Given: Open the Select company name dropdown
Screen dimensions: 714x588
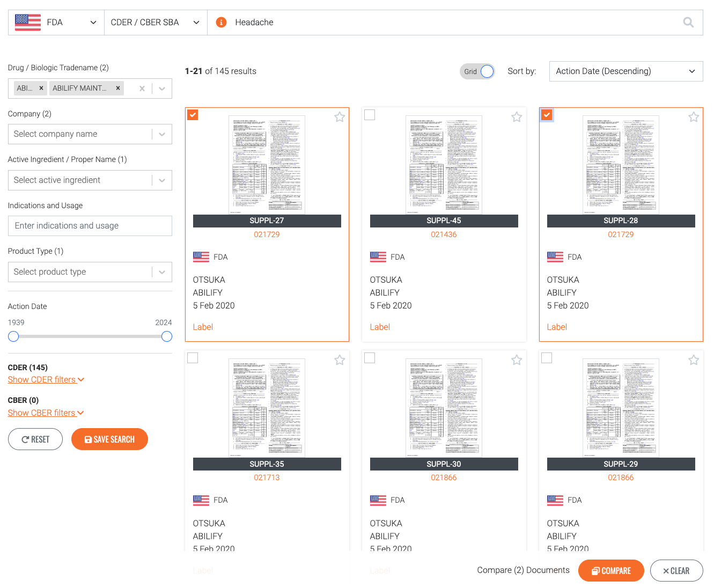Looking at the screenshot, I should pos(90,134).
